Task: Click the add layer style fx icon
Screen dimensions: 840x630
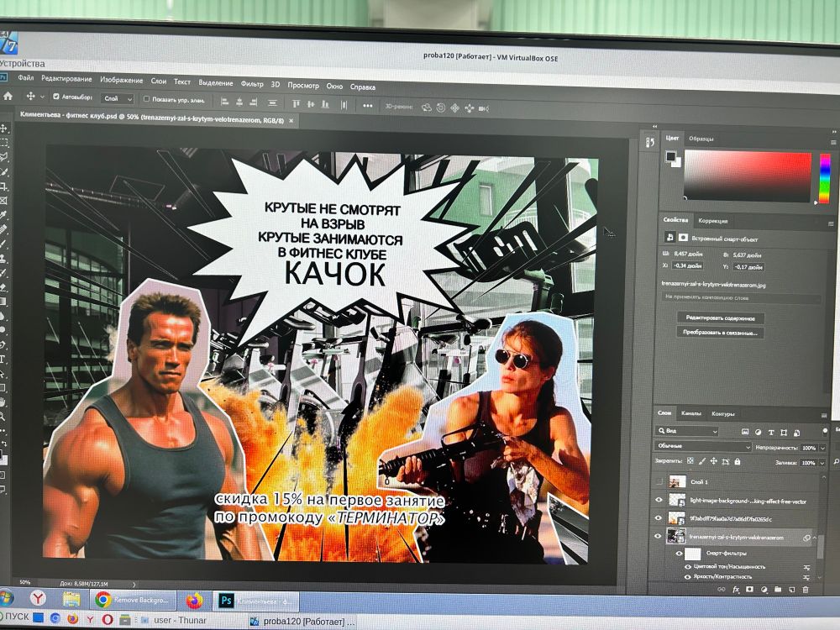Action: [x=736, y=590]
